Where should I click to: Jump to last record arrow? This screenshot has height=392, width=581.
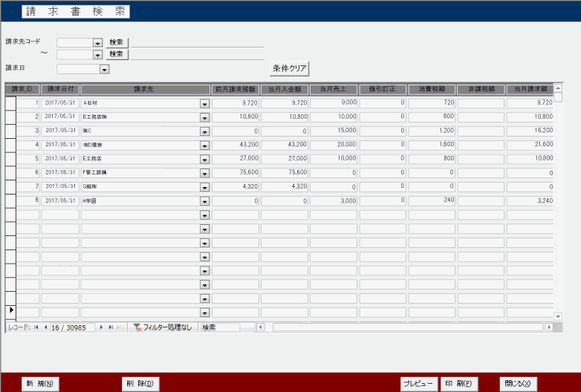(x=111, y=327)
